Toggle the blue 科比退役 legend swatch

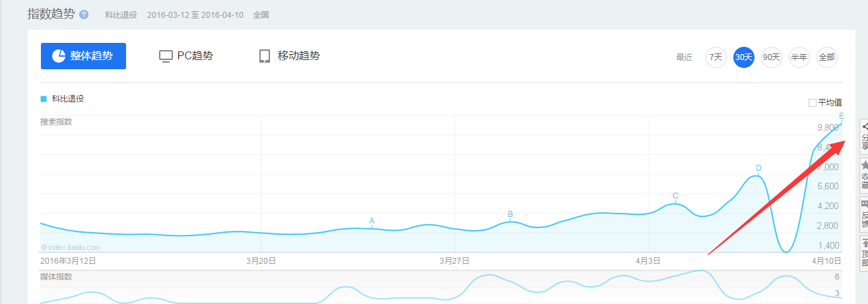(x=44, y=99)
